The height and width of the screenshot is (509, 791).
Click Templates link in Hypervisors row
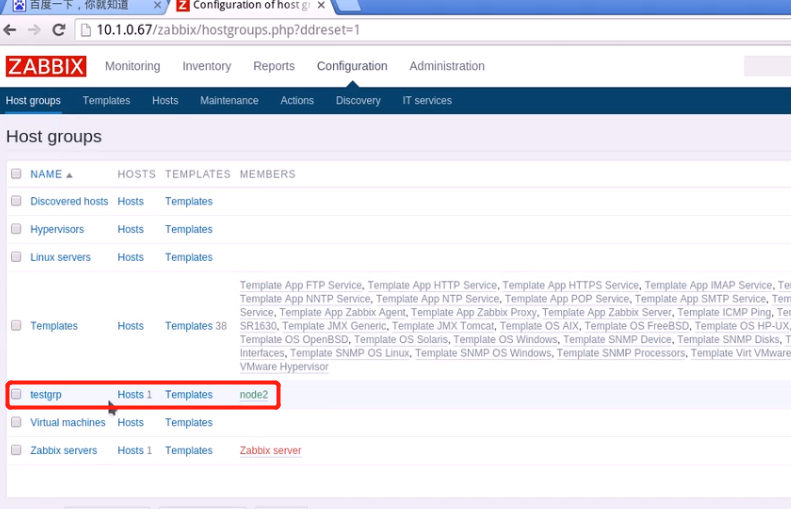(189, 229)
